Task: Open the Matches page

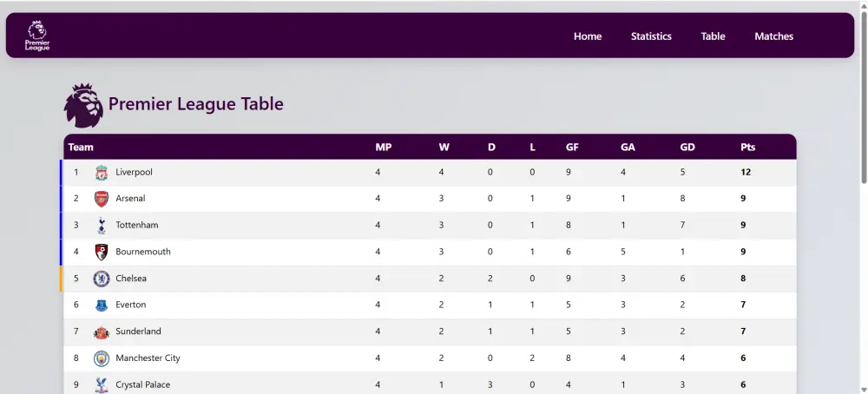Action: 773,36
